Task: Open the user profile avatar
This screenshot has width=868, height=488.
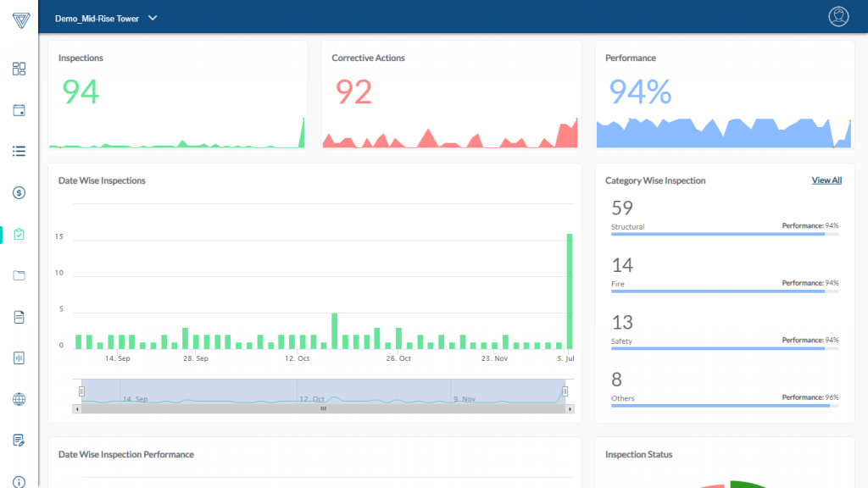Action: (x=838, y=17)
